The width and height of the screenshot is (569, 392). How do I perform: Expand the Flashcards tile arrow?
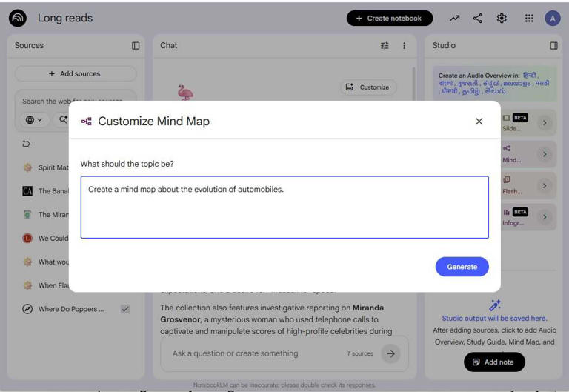pyautogui.click(x=545, y=186)
